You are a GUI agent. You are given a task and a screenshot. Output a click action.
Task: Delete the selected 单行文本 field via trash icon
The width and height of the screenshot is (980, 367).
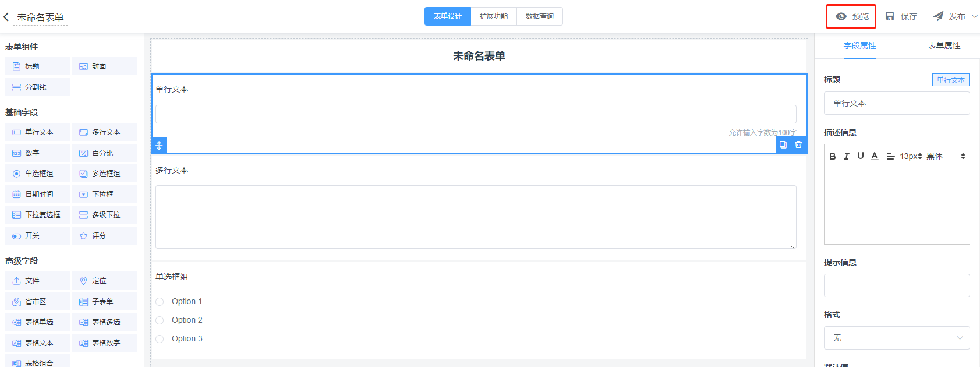798,144
